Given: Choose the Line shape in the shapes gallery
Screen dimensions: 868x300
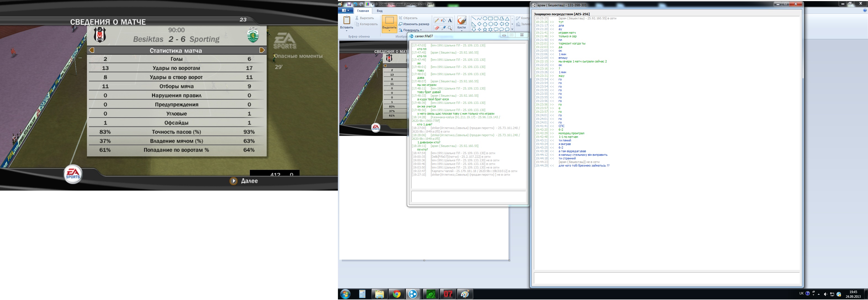Looking at the screenshot, I should [474, 19].
